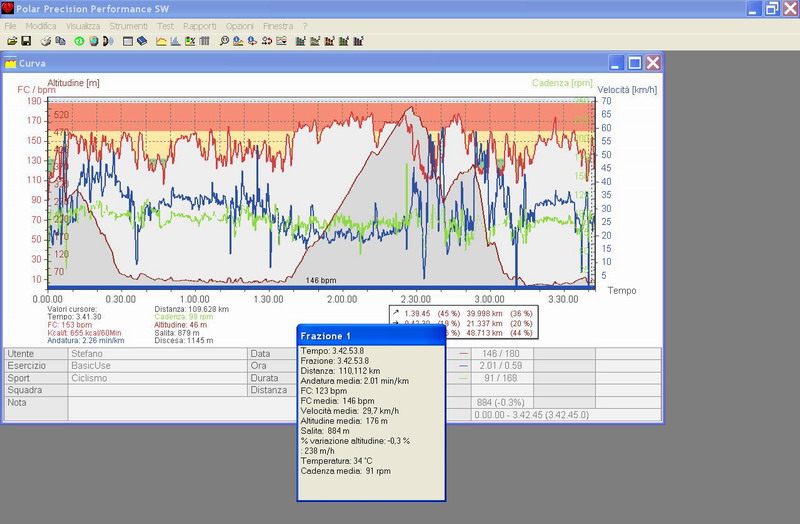The width and height of the screenshot is (800, 524).
Task: Click the Frazione 1 popup title bar
Action: (370, 335)
